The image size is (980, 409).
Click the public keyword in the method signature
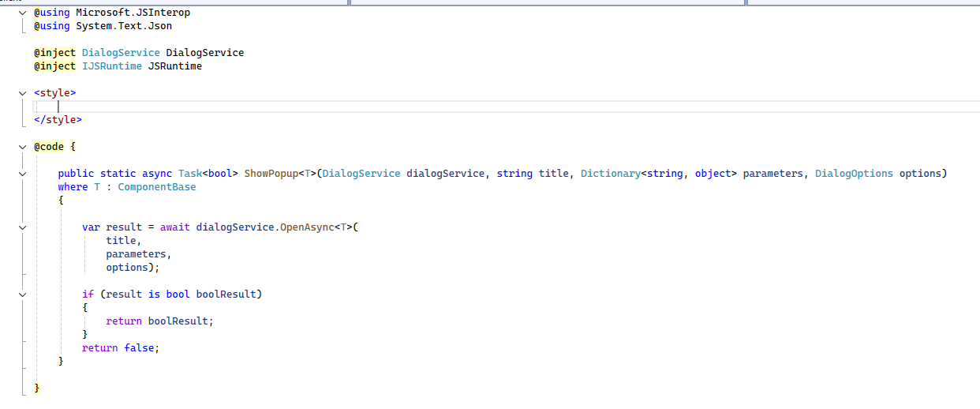(76, 174)
